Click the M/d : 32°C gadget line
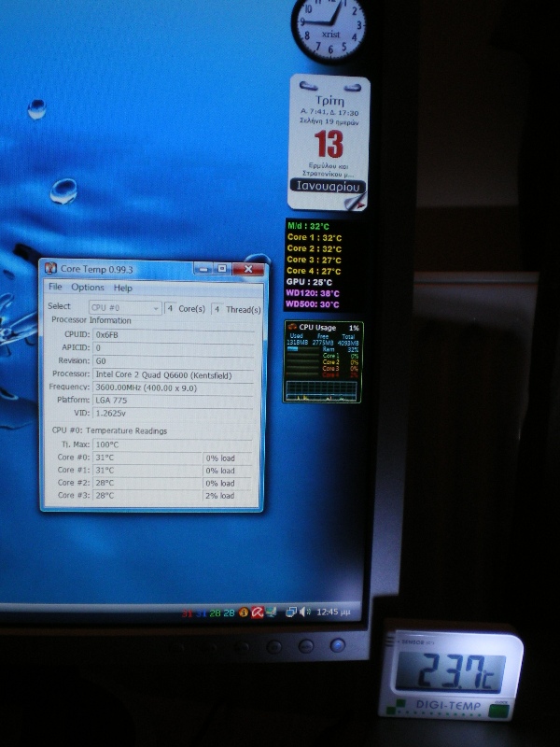The image size is (560, 747). pyautogui.click(x=308, y=226)
